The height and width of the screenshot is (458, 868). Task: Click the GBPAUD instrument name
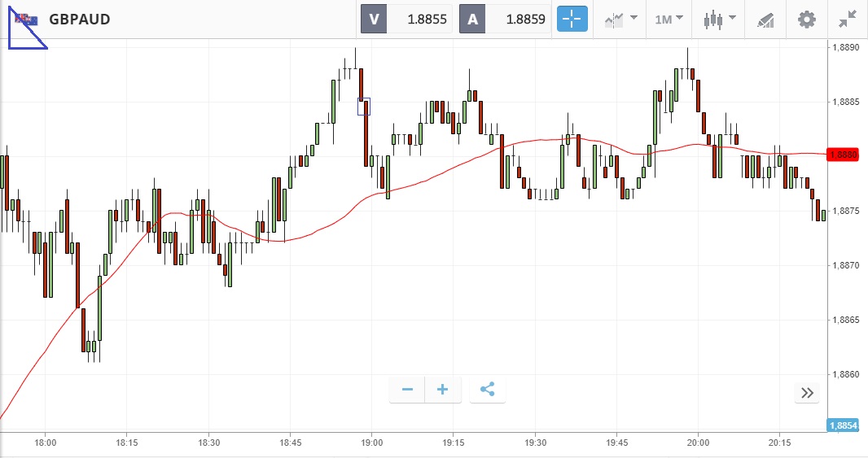(x=80, y=20)
